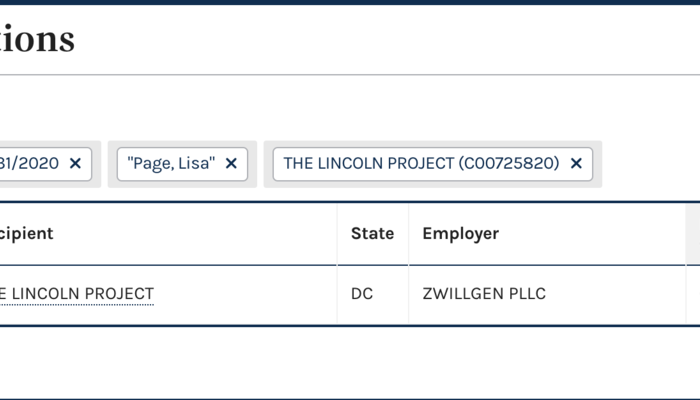Sort by the Employer column header
The height and width of the screenshot is (400, 700).
click(x=460, y=234)
